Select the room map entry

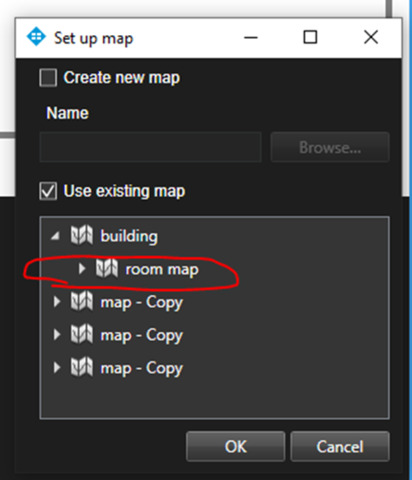(162, 269)
